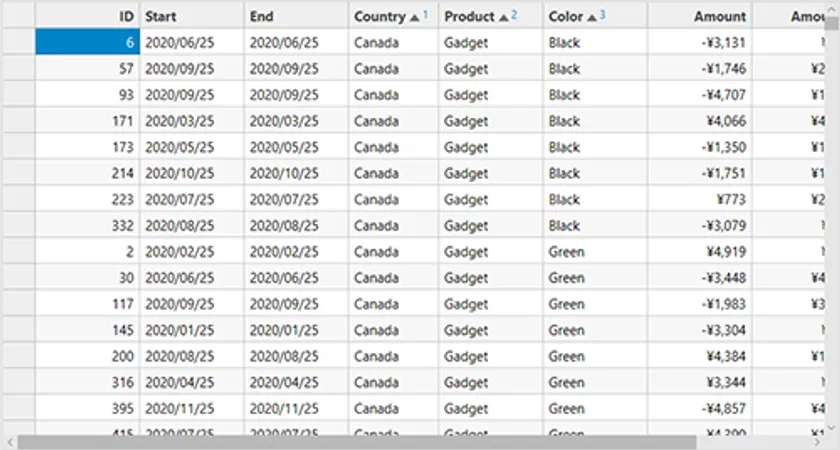
Task: Click the End column header
Action: click(x=296, y=16)
